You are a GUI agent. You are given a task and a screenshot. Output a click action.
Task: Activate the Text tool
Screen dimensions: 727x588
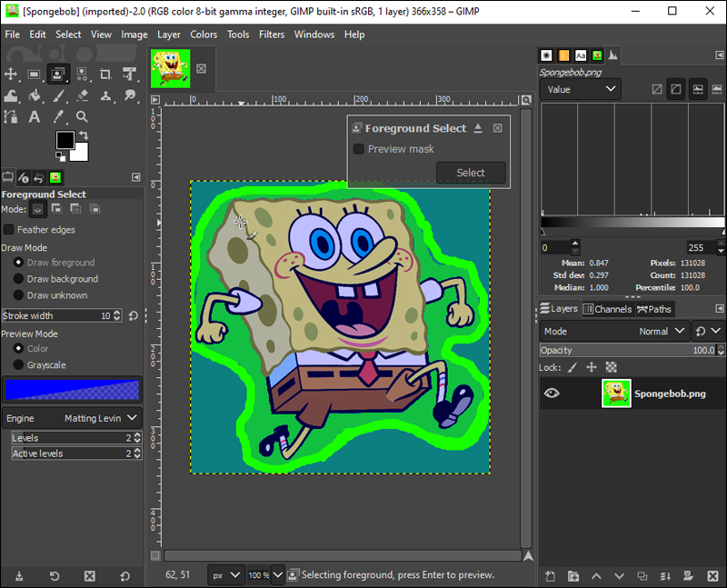[x=35, y=116]
